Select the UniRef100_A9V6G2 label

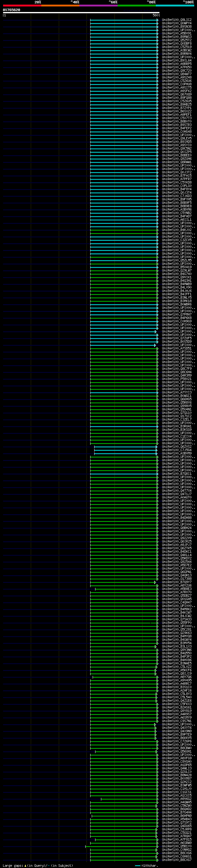(x=177, y=799)
